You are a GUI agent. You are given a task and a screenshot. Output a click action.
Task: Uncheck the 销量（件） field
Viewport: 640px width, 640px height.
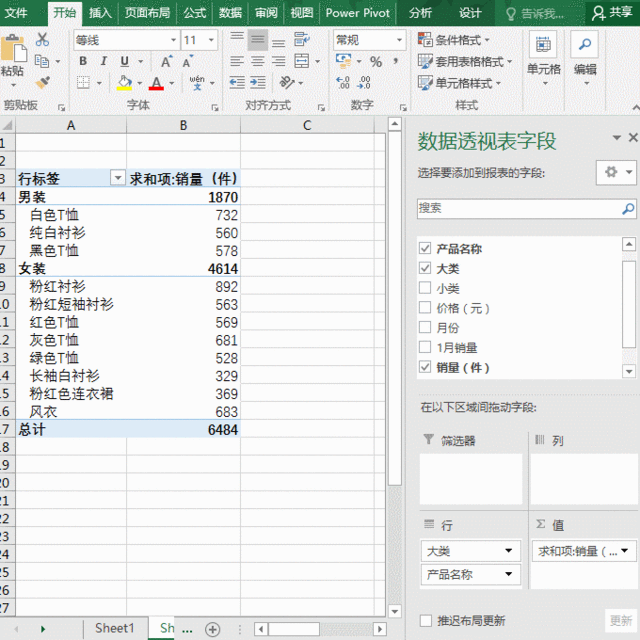point(425,367)
